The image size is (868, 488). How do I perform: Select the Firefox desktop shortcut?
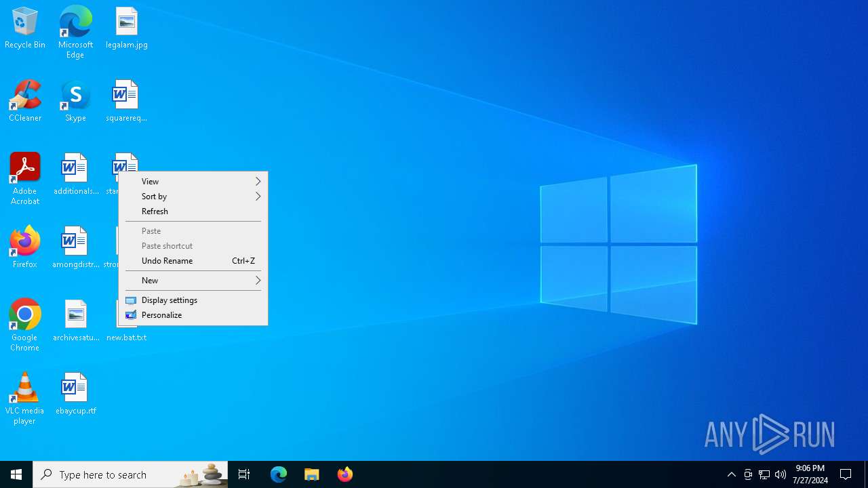point(25,248)
